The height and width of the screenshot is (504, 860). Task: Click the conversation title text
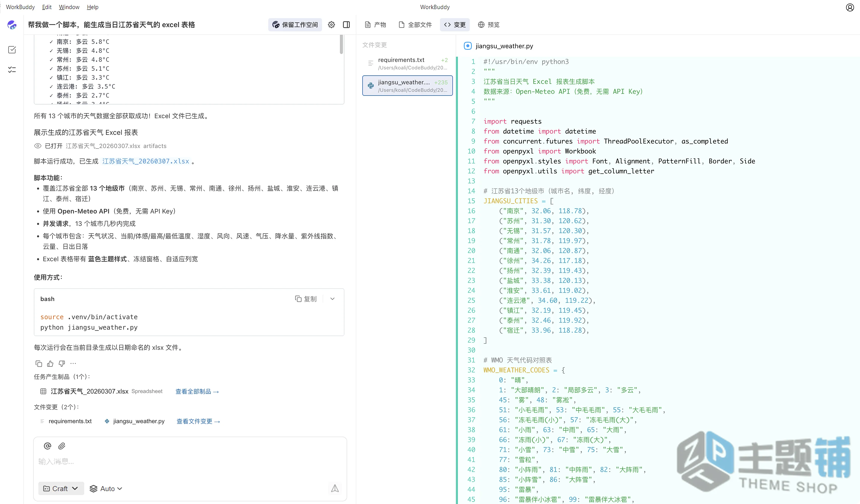111,25
